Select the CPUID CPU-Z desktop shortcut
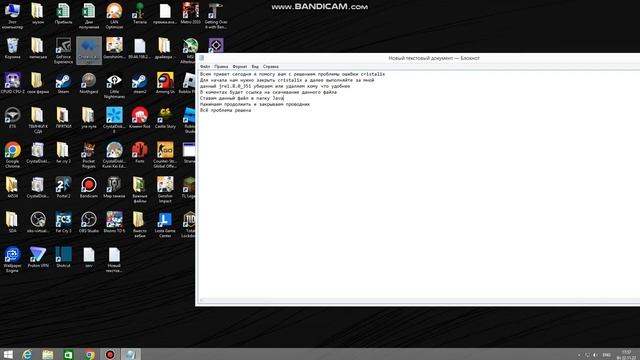The width and height of the screenshot is (640, 360). click(12, 83)
